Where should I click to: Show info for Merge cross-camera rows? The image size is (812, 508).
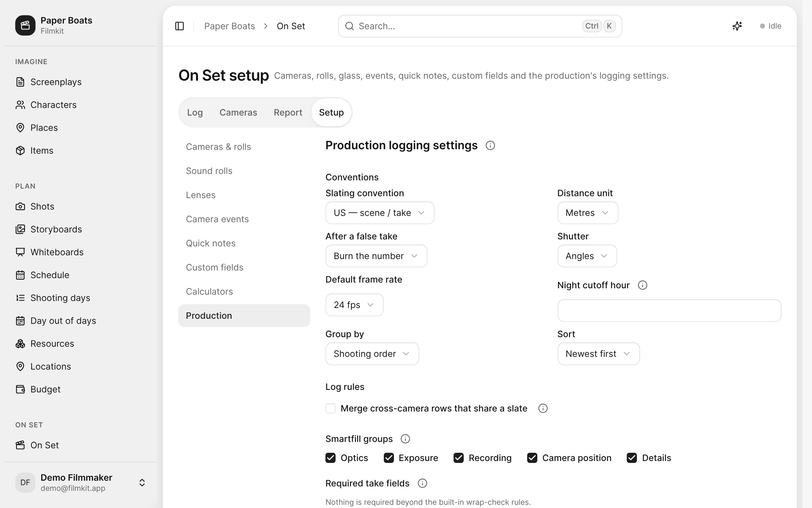pos(543,408)
